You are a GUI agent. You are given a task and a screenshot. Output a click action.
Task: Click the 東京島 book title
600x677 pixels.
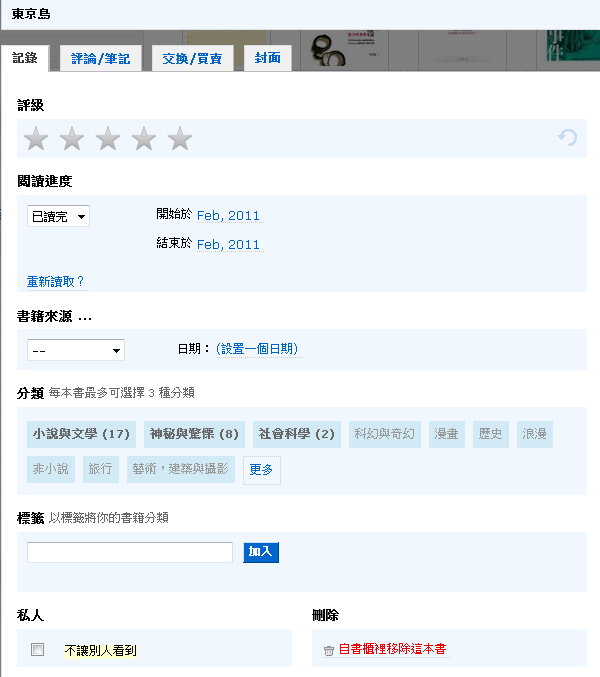point(31,14)
